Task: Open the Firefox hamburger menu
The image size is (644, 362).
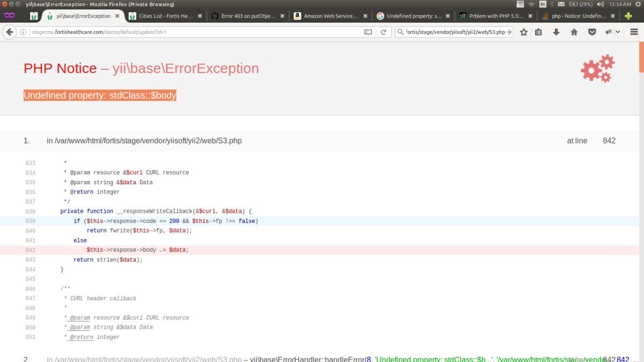Action: [634, 32]
